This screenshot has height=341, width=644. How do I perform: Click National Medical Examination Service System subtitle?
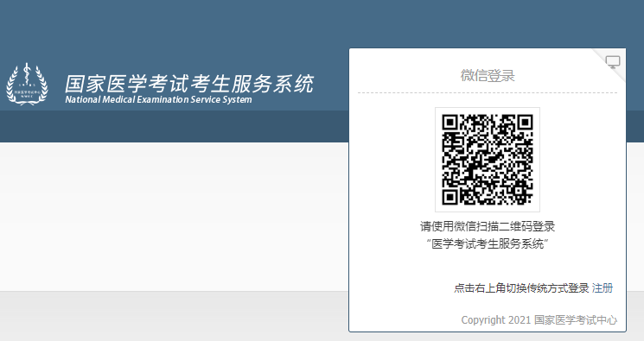tap(158, 100)
